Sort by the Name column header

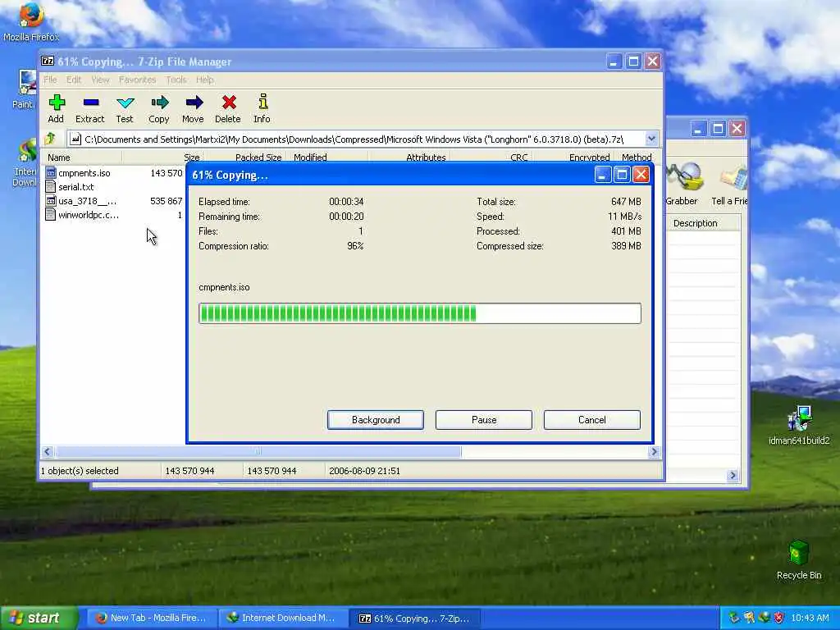[x=82, y=157]
